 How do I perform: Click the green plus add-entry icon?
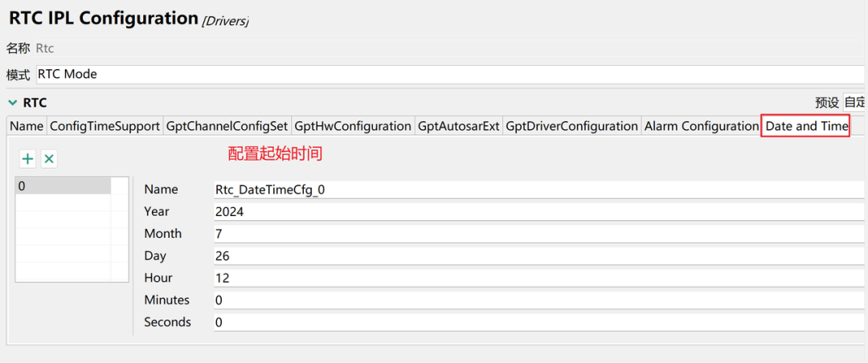click(27, 159)
